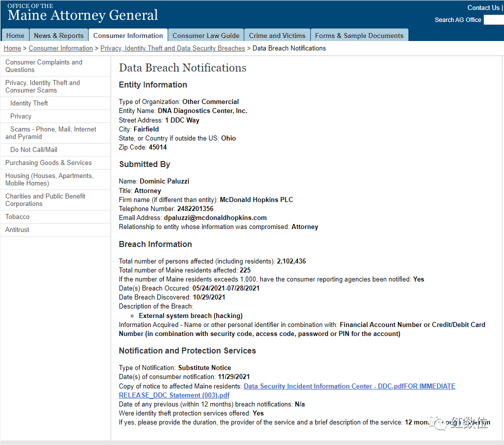Select Do Not Call/Mail sidebar item
The height and width of the screenshot is (445, 504).
[x=56, y=149]
